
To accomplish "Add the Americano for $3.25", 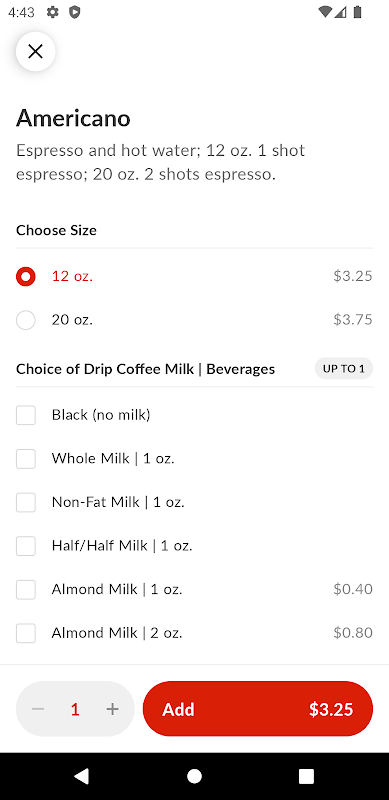I will 258,709.
